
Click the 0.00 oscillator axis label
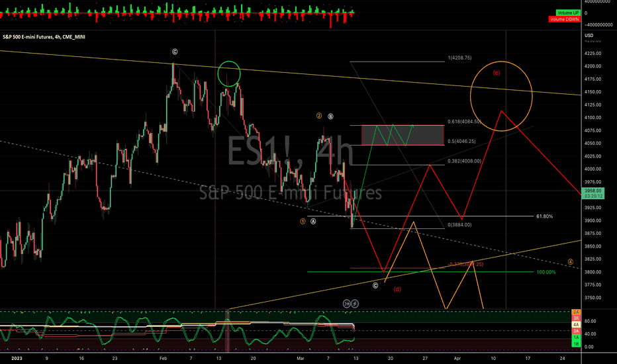(589, 347)
